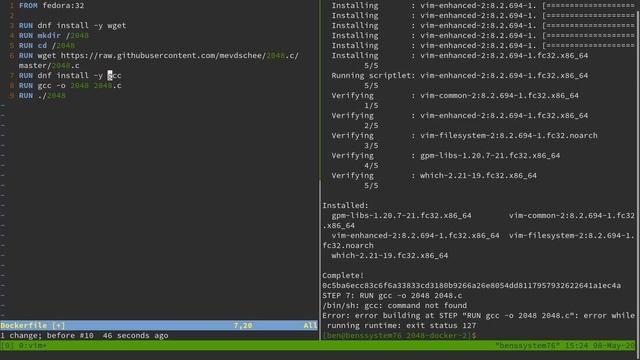This screenshot has width=640, height=360.
Task: Click 'Verifying : vim-common-2:8.2.694-1.fc32.x86_64' line
Action: coord(455,96)
